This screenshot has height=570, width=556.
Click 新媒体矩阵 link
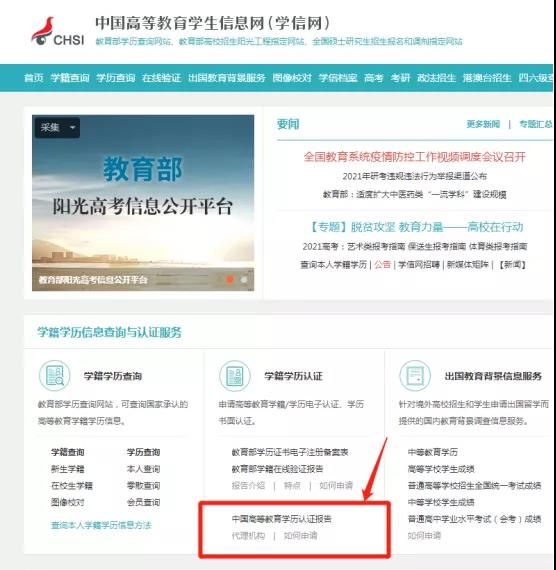pos(468,265)
